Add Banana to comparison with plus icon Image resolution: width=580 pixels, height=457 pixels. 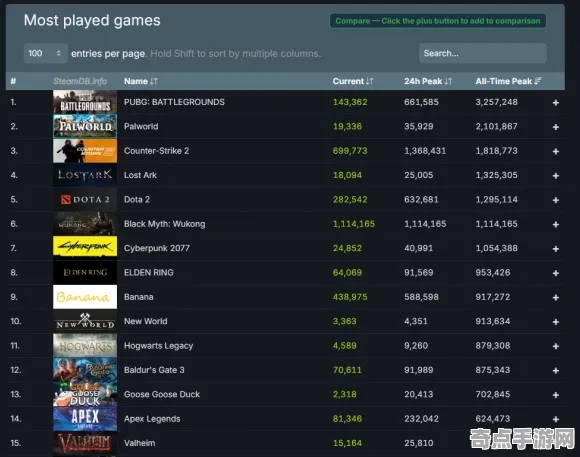click(x=556, y=298)
